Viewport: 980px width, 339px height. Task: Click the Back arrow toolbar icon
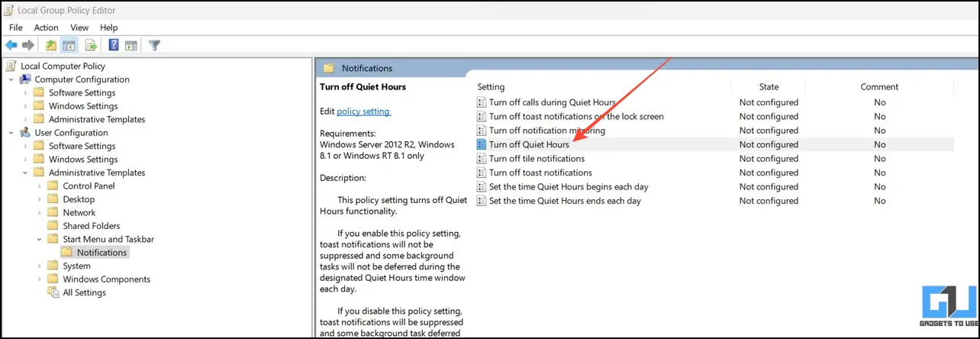click(11, 45)
